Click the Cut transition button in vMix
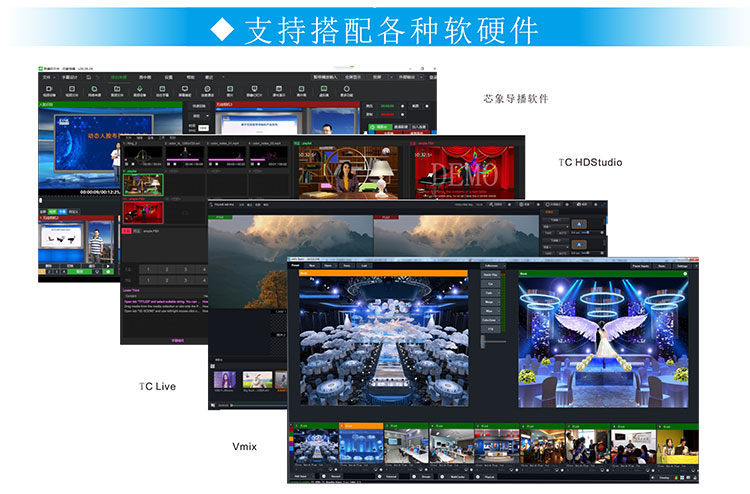This screenshot has height=494, width=750. tap(490, 283)
